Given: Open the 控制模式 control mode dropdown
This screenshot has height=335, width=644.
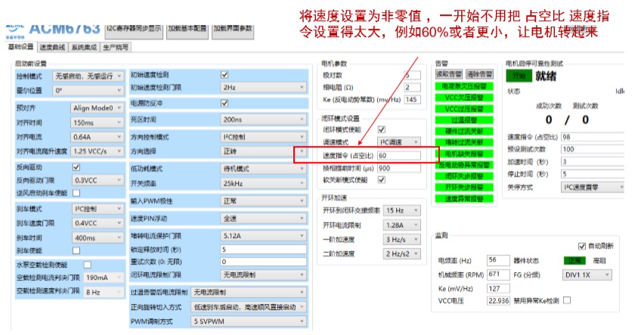Looking at the screenshot, I should (88, 76).
